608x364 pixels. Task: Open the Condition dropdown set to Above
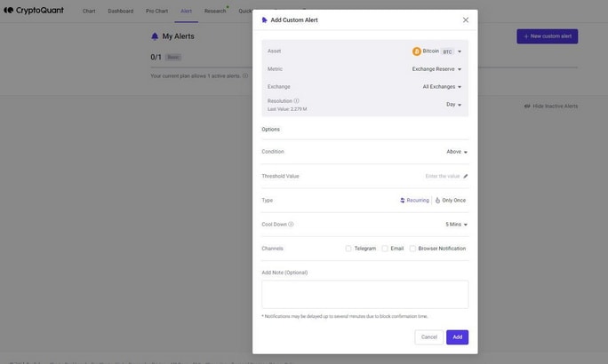point(457,152)
